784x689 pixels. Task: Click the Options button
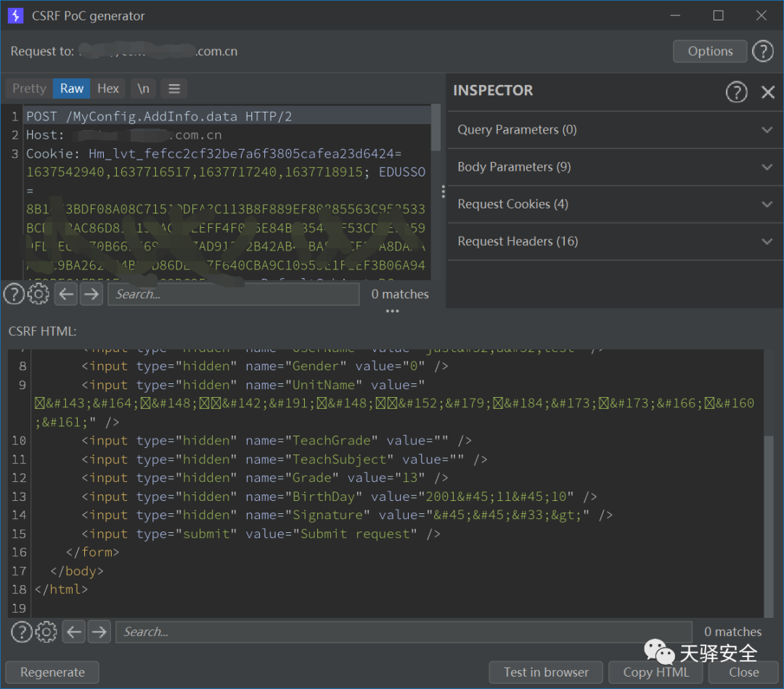pyautogui.click(x=710, y=51)
